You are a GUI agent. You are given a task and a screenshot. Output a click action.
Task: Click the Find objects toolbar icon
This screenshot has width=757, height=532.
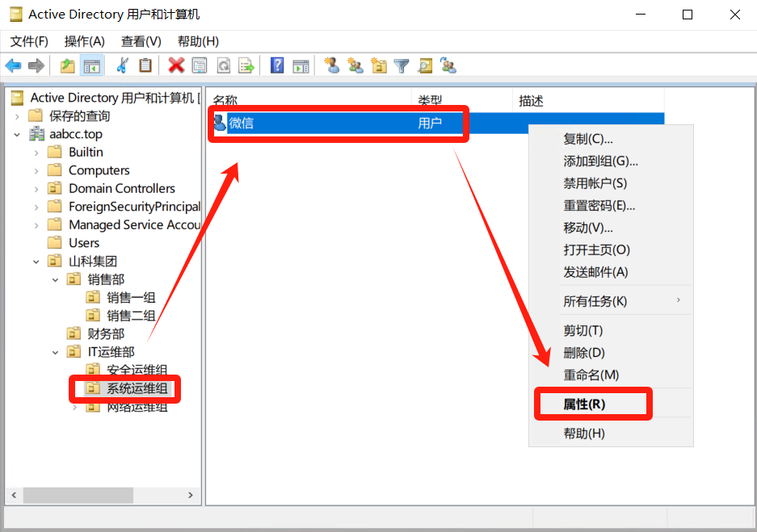[x=425, y=66]
